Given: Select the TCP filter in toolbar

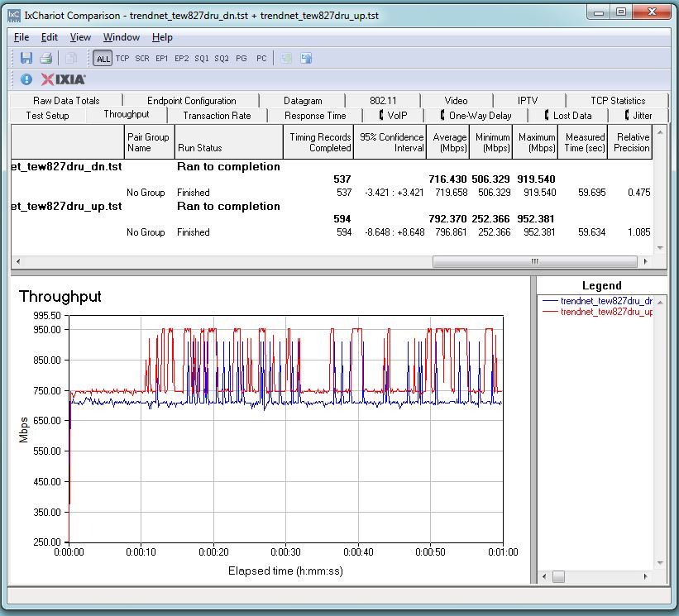Looking at the screenshot, I should coord(122,58).
